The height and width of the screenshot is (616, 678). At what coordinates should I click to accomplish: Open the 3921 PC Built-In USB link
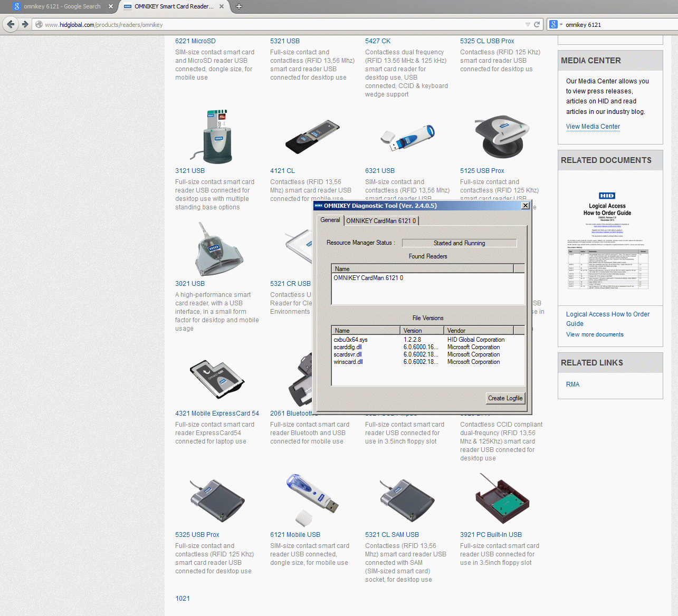click(x=491, y=535)
